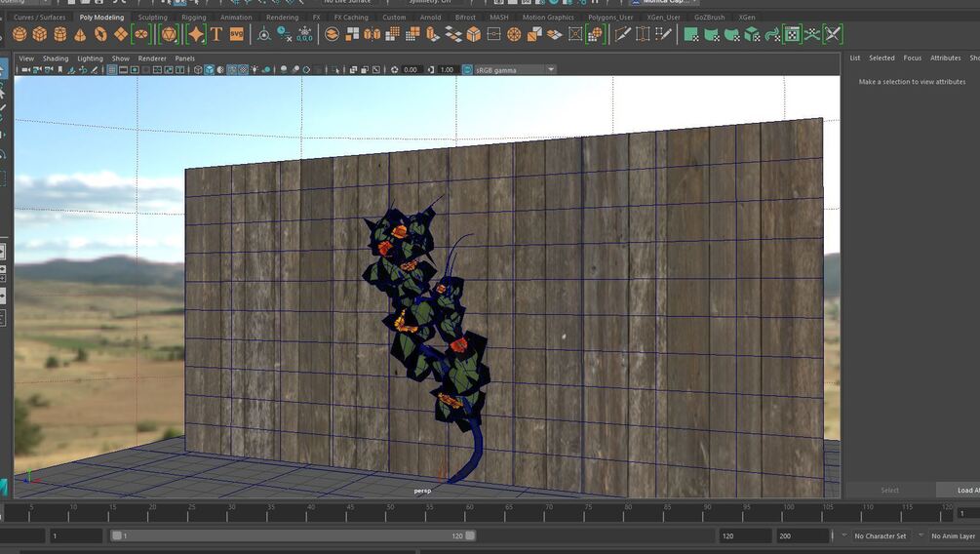The height and width of the screenshot is (554, 980).
Task: Create a polygon cone from the shelf
Action: [x=80, y=34]
